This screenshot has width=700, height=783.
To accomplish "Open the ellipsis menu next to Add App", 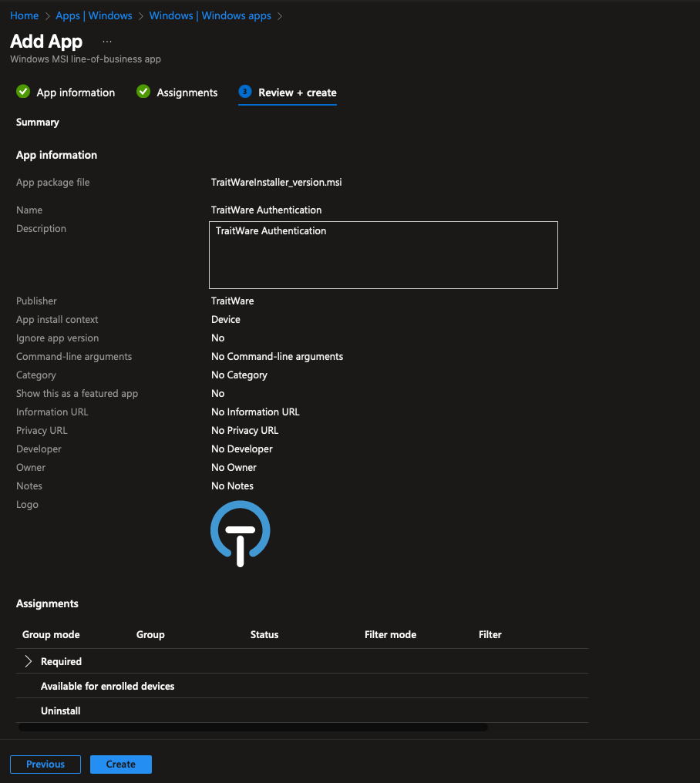I will (107, 42).
